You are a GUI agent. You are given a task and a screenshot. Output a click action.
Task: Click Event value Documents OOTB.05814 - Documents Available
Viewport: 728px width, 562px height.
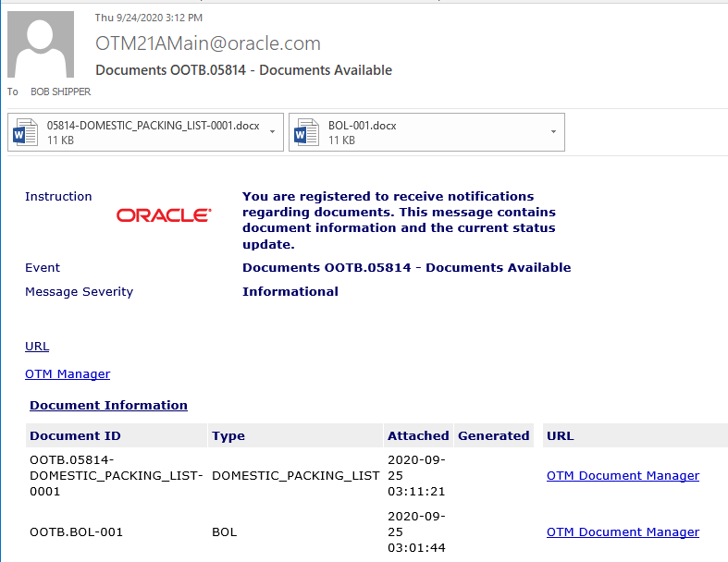click(407, 268)
